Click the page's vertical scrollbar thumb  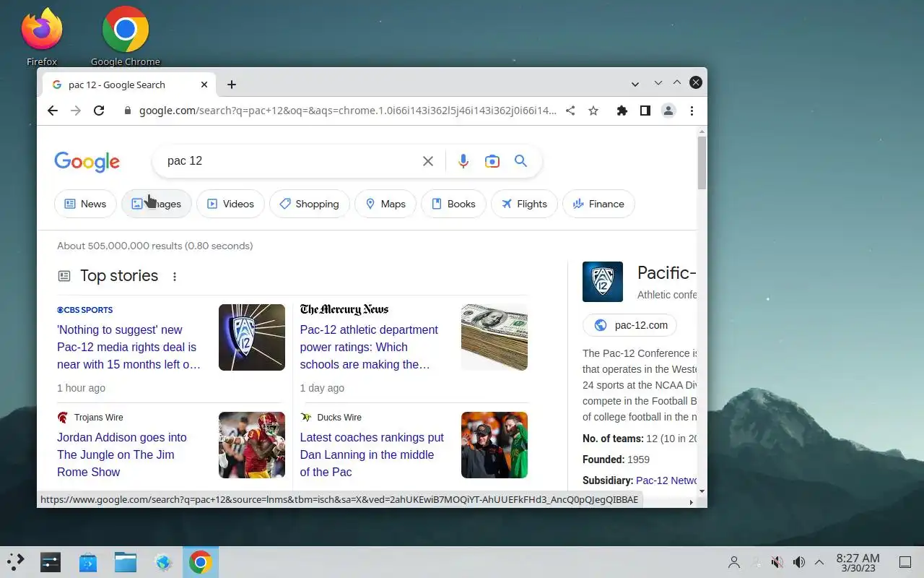click(x=702, y=163)
